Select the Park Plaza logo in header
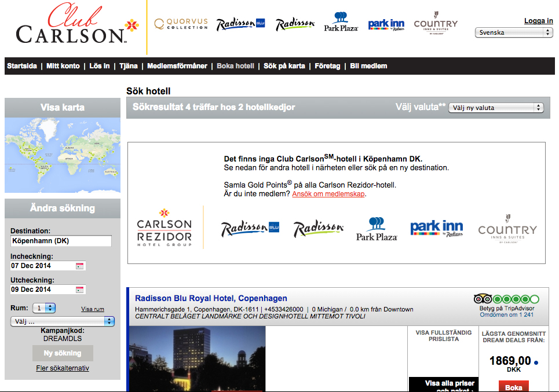Screen dimensions: 559x392 341,22
